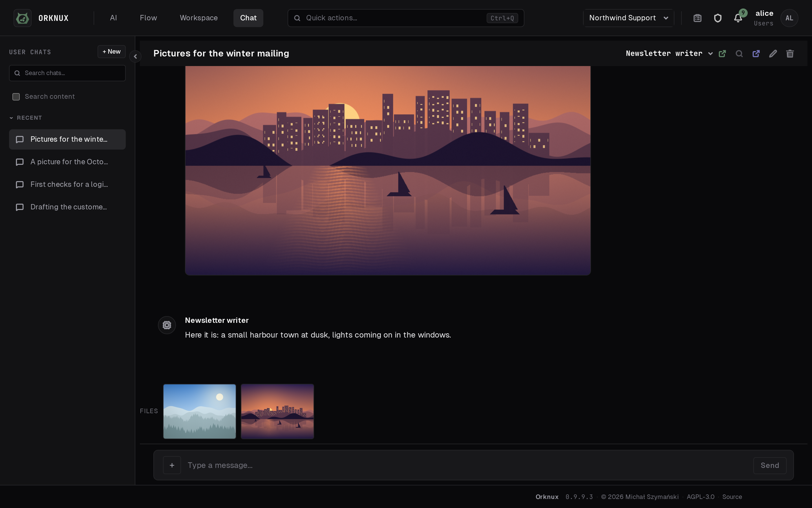The width and height of the screenshot is (812, 508).
Task: Click the Send button
Action: (770, 465)
